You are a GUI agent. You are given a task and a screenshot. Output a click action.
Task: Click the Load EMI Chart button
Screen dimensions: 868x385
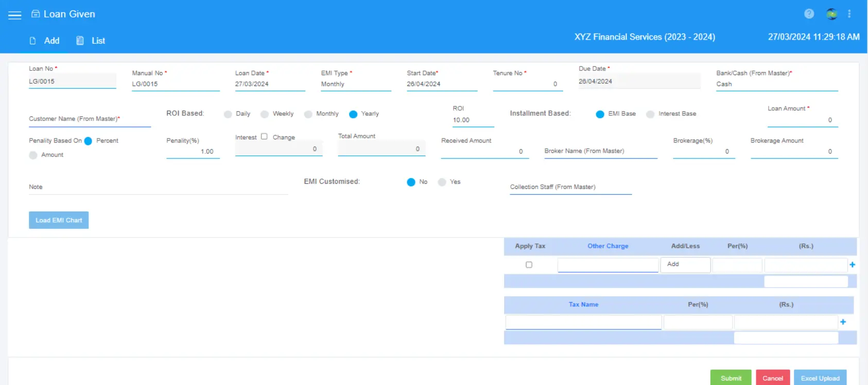point(59,220)
